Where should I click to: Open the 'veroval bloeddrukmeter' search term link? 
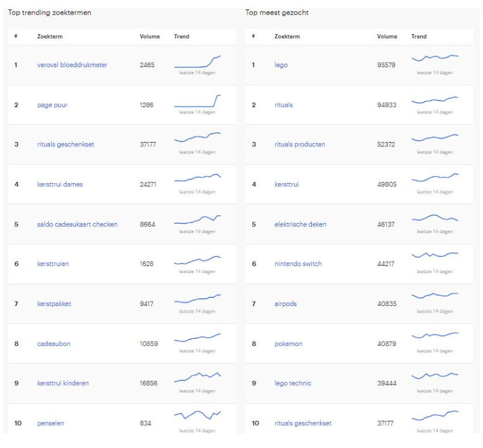pos(72,65)
